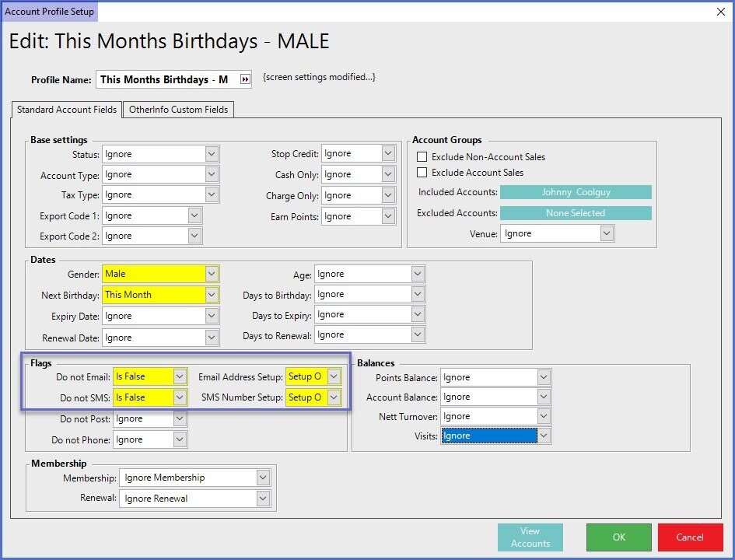Open Included Accounts Johnny Coolguy selector
Screen dimensions: 735x560
(575, 192)
